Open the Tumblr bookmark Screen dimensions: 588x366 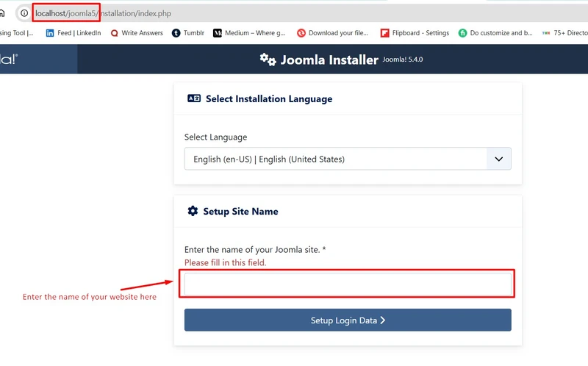[x=187, y=33]
